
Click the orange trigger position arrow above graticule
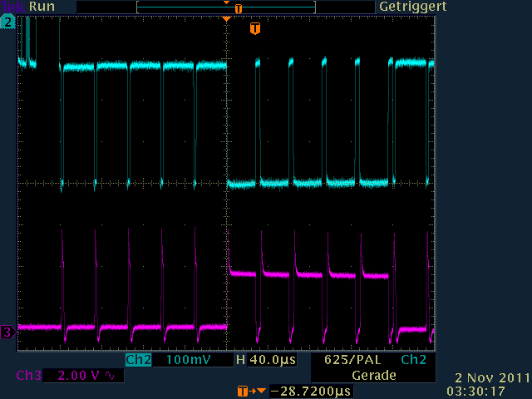coord(226,18)
